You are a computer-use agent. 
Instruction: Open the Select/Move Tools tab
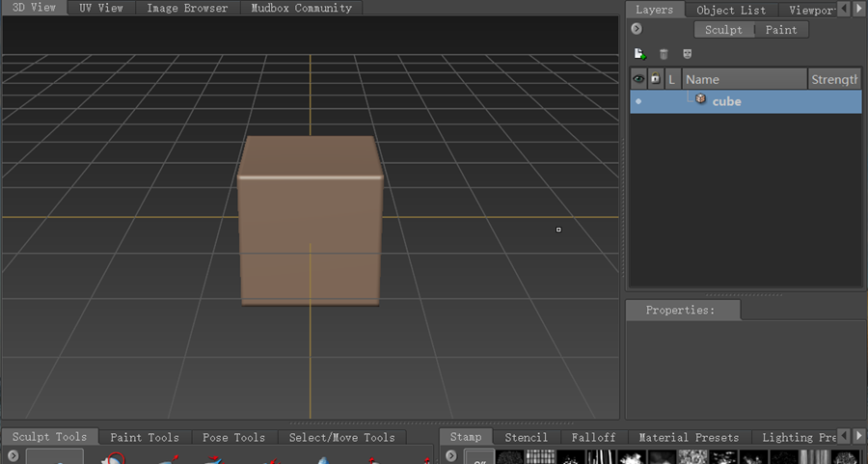tap(341, 437)
